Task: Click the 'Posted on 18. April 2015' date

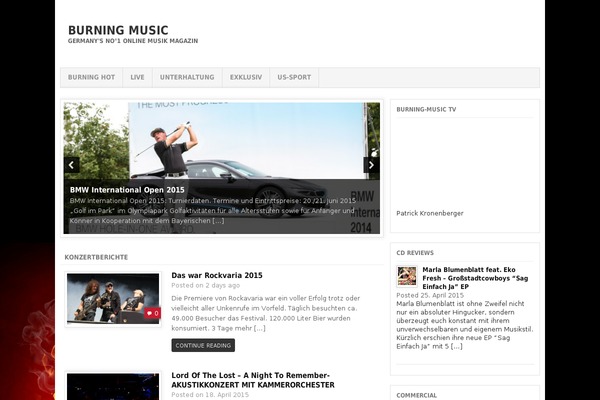Action: [210, 395]
